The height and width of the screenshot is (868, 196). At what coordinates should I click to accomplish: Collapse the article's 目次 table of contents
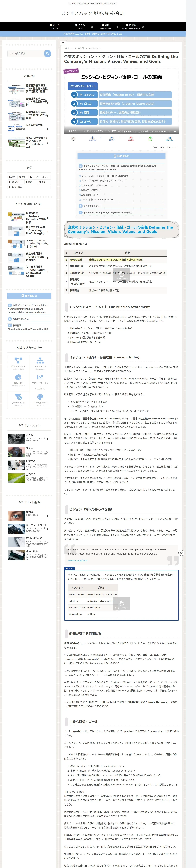click(x=122, y=156)
